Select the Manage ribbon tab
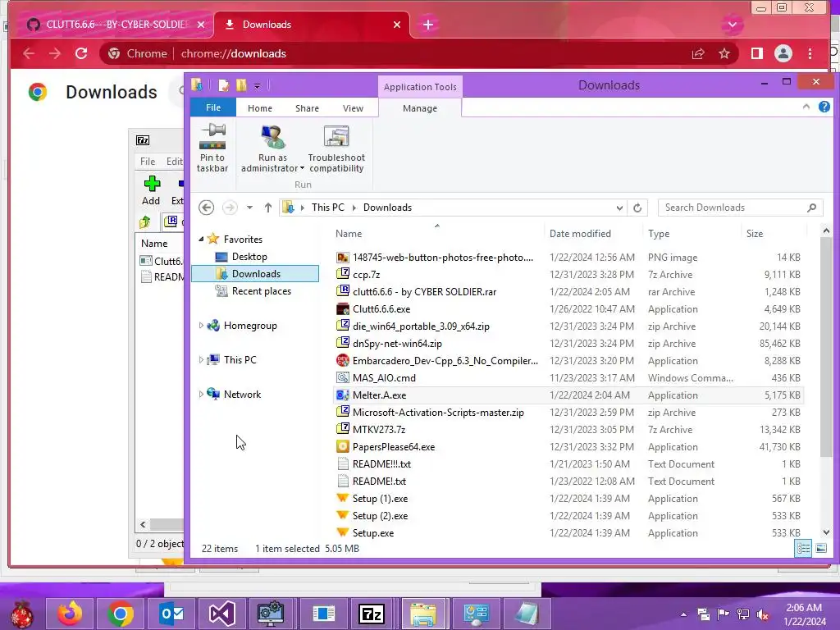The image size is (840, 630). tap(420, 108)
